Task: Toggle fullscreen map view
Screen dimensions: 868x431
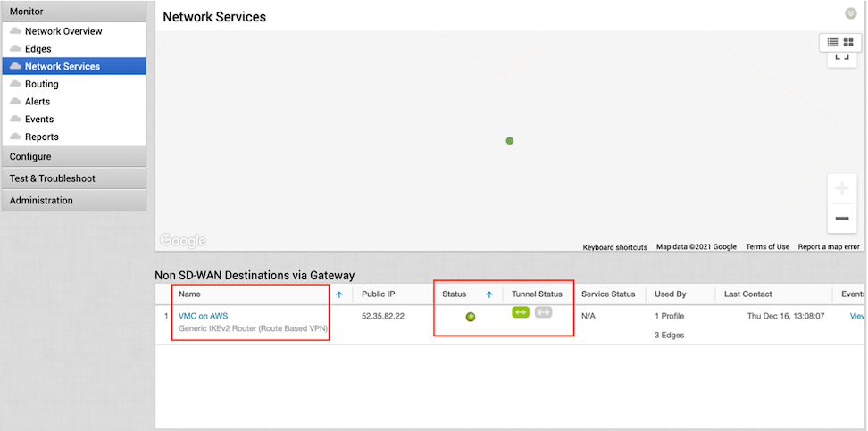Action: (841, 57)
